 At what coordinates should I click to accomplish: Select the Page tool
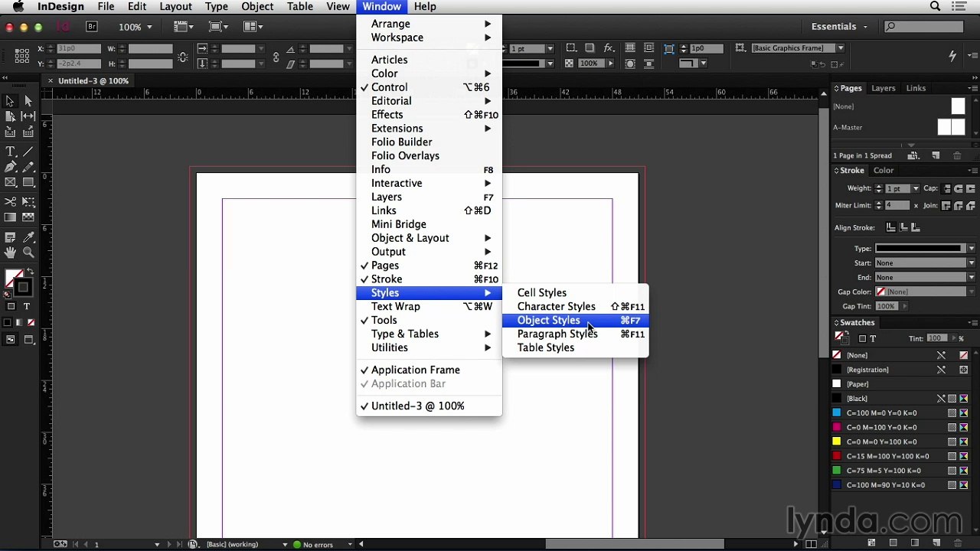tap(10, 116)
